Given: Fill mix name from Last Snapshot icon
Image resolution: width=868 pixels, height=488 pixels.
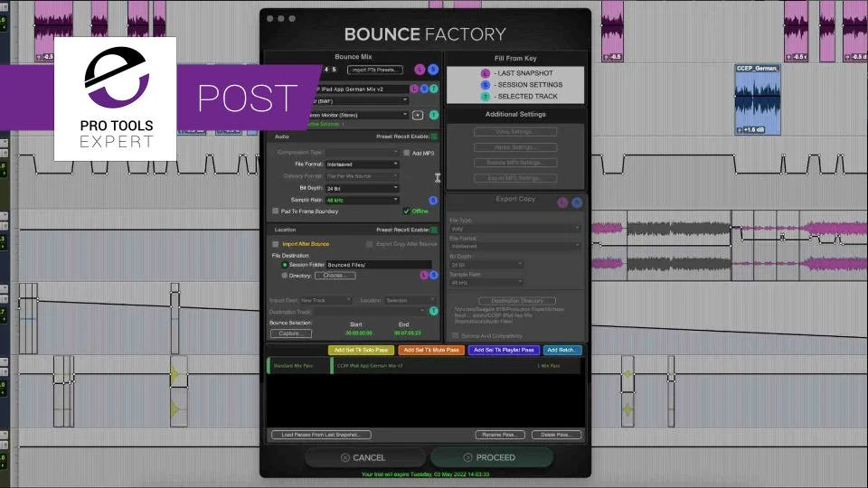Looking at the screenshot, I should point(414,89).
